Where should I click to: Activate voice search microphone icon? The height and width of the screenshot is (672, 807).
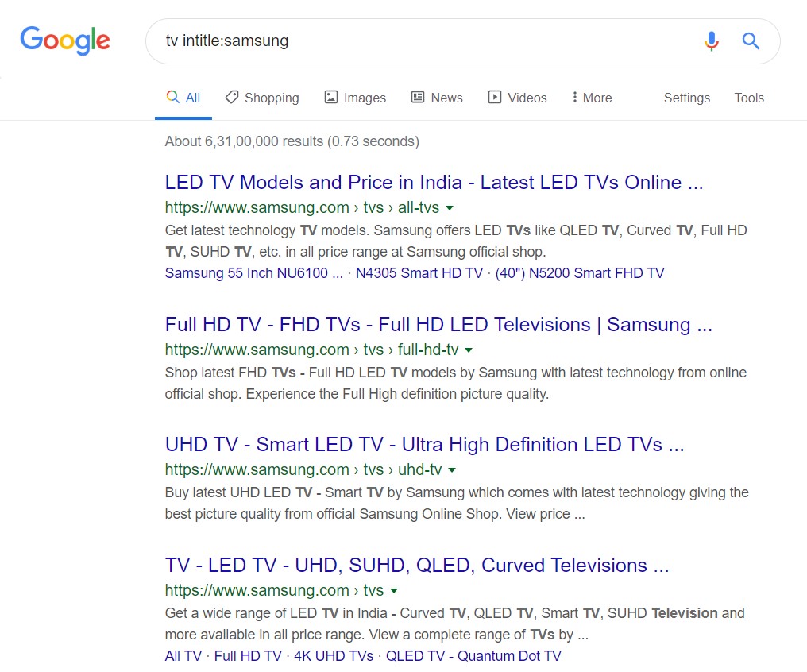(x=711, y=41)
